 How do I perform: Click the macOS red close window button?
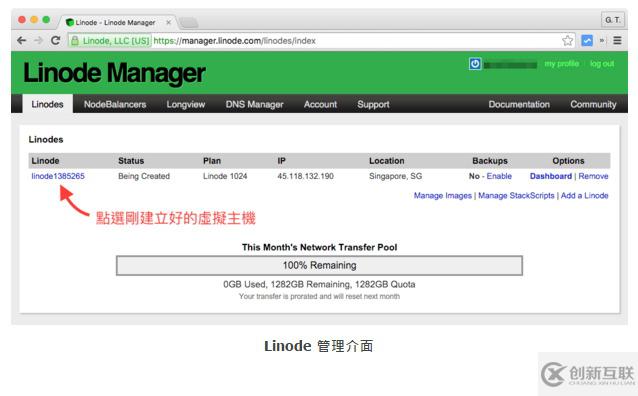[22, 20]
